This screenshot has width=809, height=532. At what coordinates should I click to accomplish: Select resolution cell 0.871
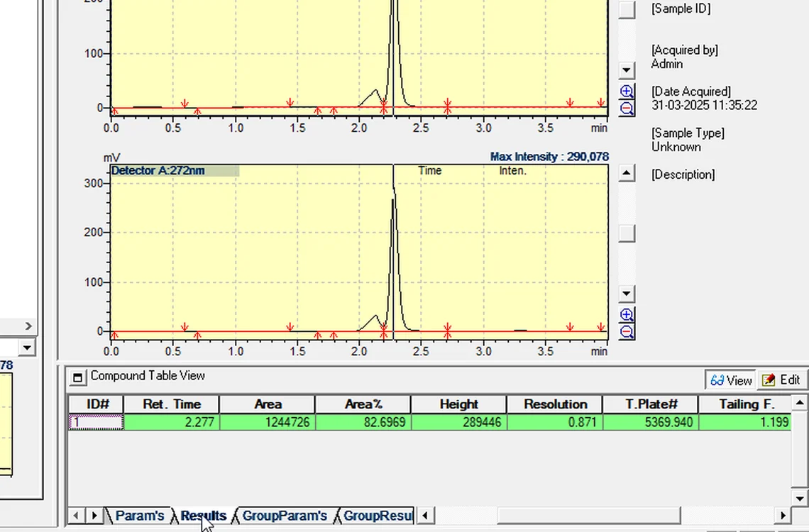pos(555,422)
